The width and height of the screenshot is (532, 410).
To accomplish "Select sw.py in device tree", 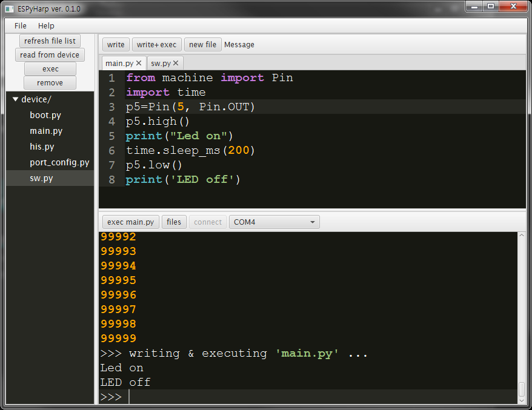I will (50, 178).
